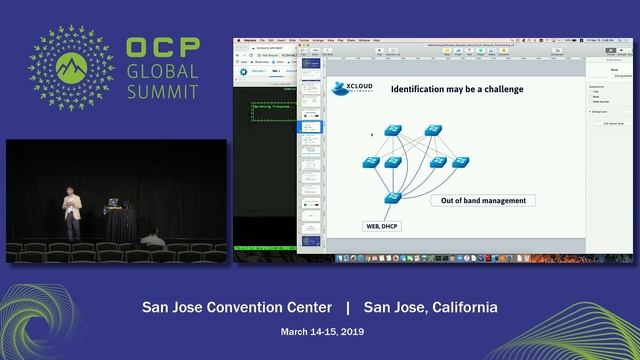Open the Media menu in Keynote toolbar
Image resolution: width=640 pixels, height=360 pixels.
point(492,51)
